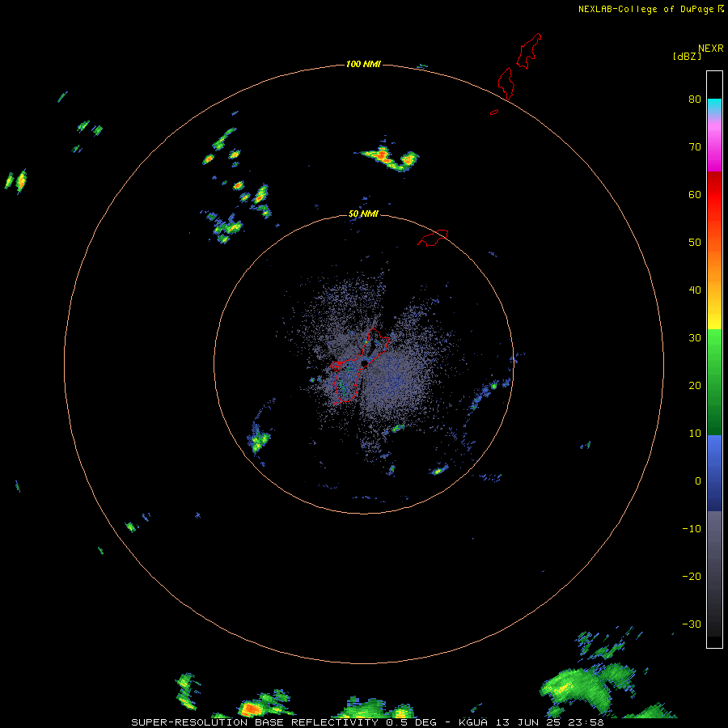This screenshot has width=728, height=728.
Task: Click the 70 value on the dBZ scale
Action: tap(695, 146)
